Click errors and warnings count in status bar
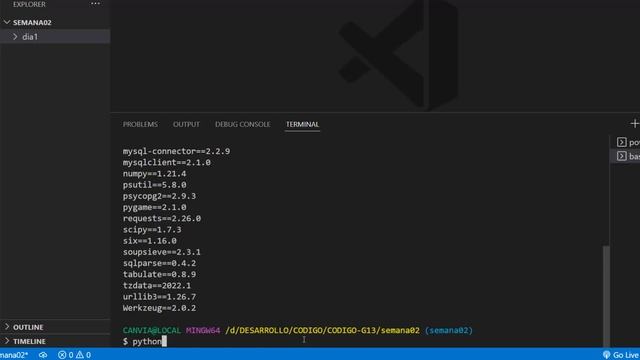This screenshot has height=360, width=640. (74, 355)
